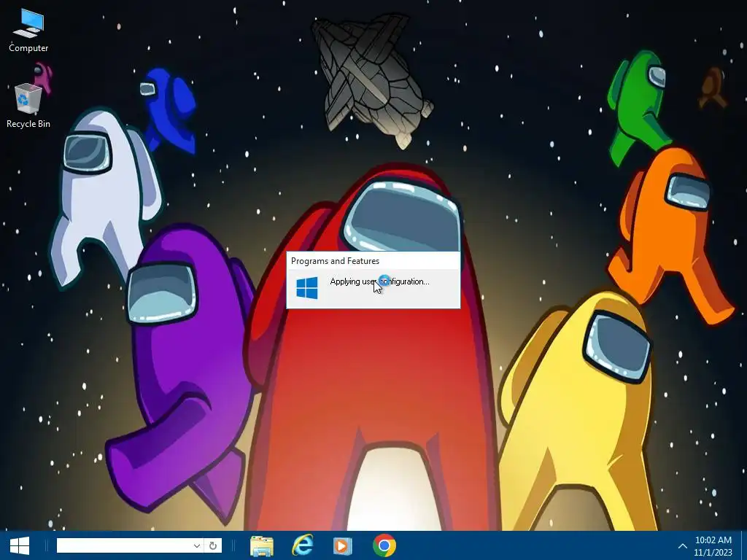Open the Computer desktop icon
This screenshot has height=560, width=747.
28,31
